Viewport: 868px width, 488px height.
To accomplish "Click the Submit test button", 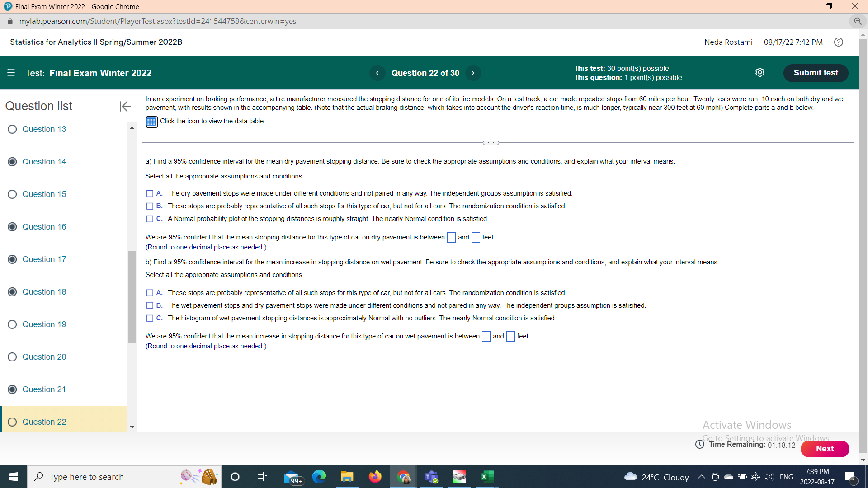I will click(x=816, y=72).
